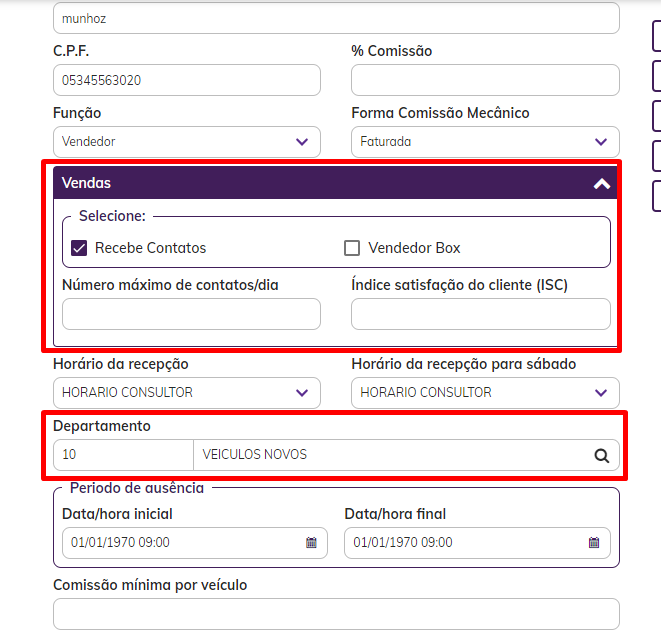This screenshot has height=635, width=661.
Task: Click Índice satisfação do cliente field
Action: pyautogui.click(x=480, y=314)
